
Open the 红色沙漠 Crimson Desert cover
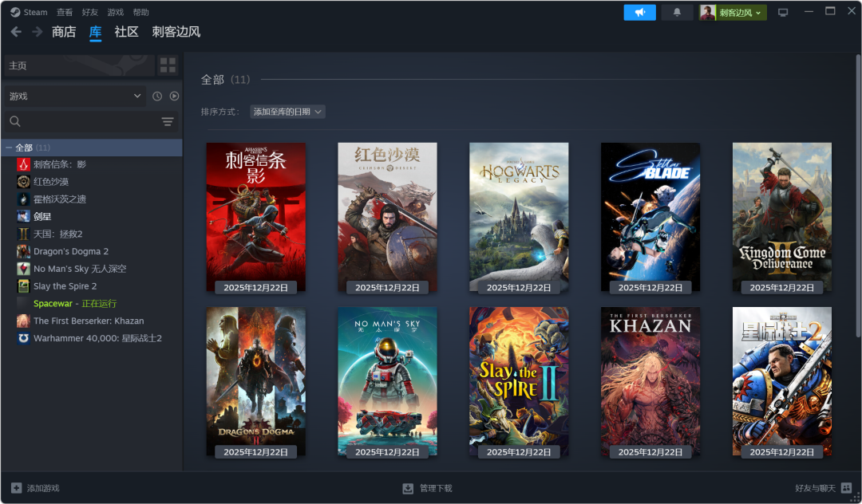[x=387, y=217]
